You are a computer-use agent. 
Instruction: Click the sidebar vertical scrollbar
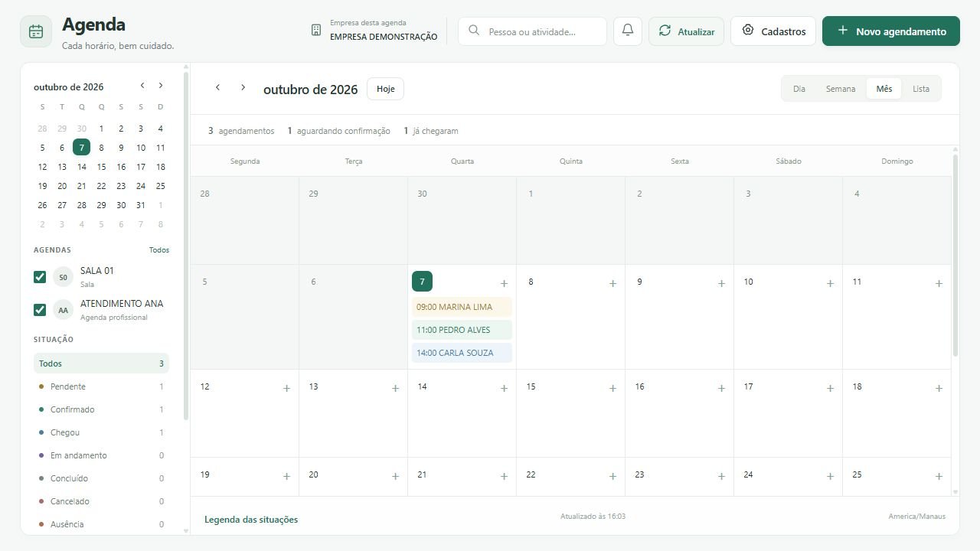(186, 245)
